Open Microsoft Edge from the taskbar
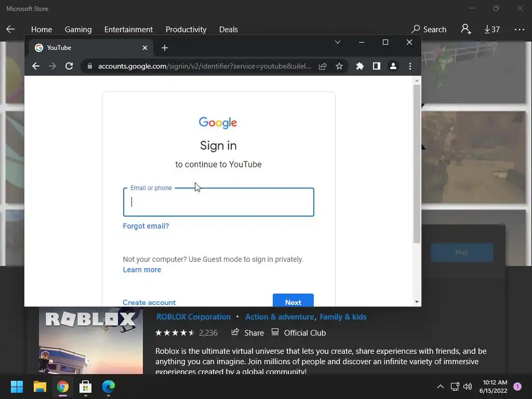 pos(109,387)
